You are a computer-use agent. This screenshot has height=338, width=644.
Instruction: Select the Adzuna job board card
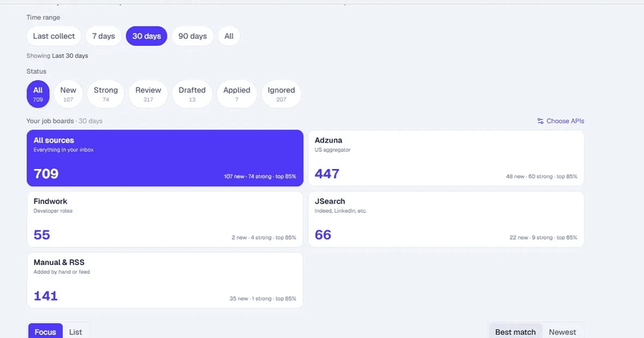[446, 158]
